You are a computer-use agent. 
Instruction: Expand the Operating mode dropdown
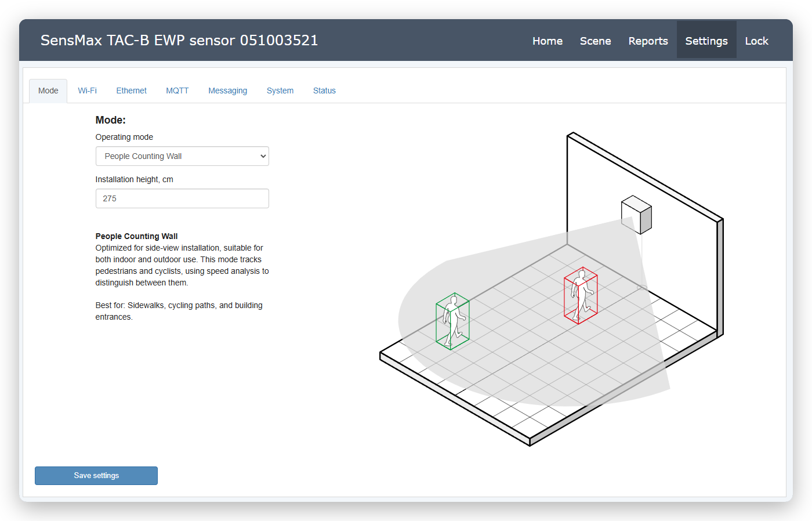182,156
